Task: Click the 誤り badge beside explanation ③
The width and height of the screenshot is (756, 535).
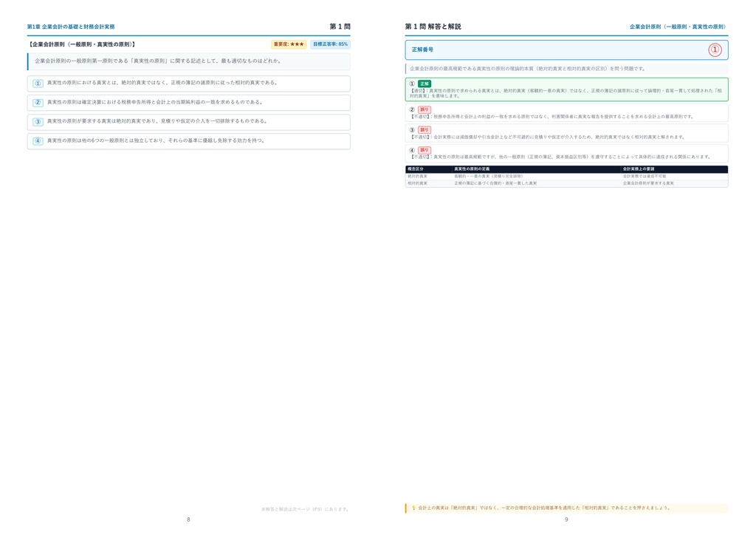Action: tap(425, 130)
